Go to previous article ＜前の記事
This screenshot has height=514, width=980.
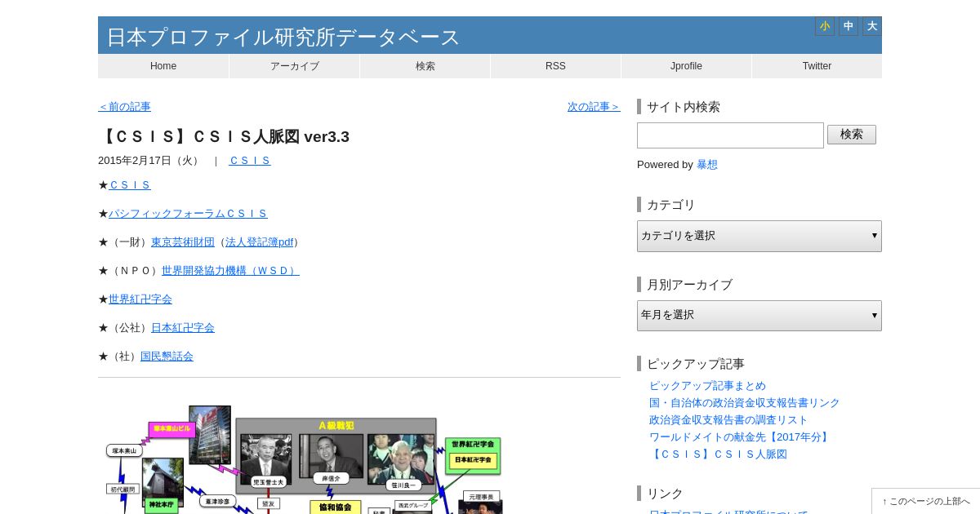(124, 107)
